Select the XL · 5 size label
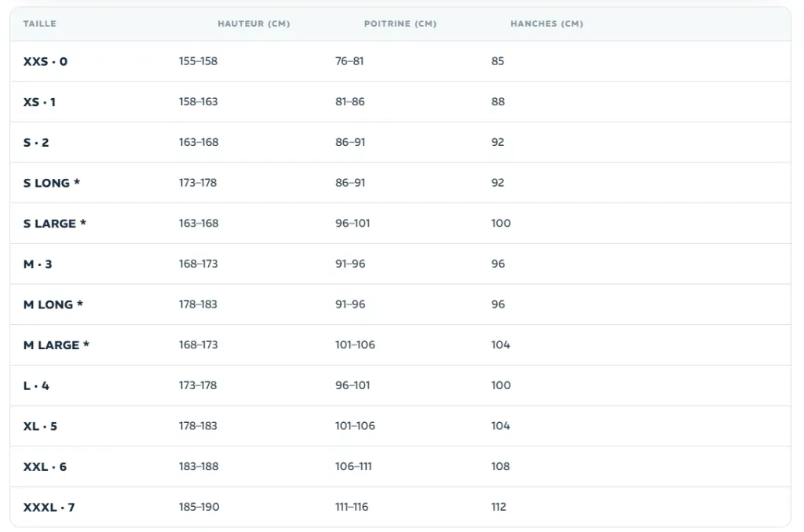 [x=40, y=426]
